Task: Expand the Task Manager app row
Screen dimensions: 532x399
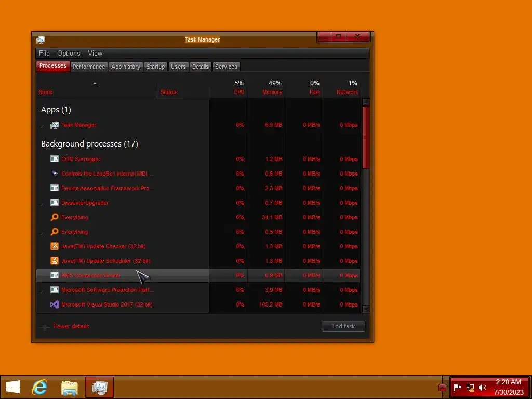Action: tap(43, 126)
